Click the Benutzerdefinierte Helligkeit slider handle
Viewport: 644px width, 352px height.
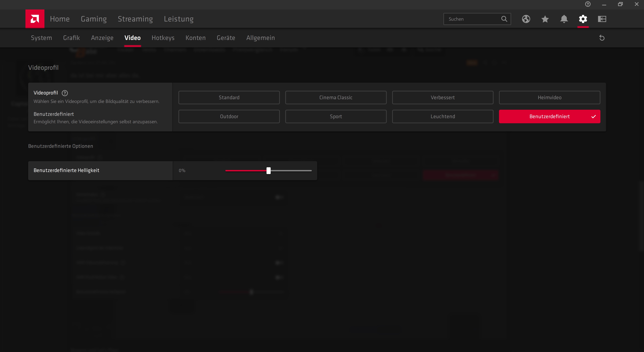click(x=268, y=171)
